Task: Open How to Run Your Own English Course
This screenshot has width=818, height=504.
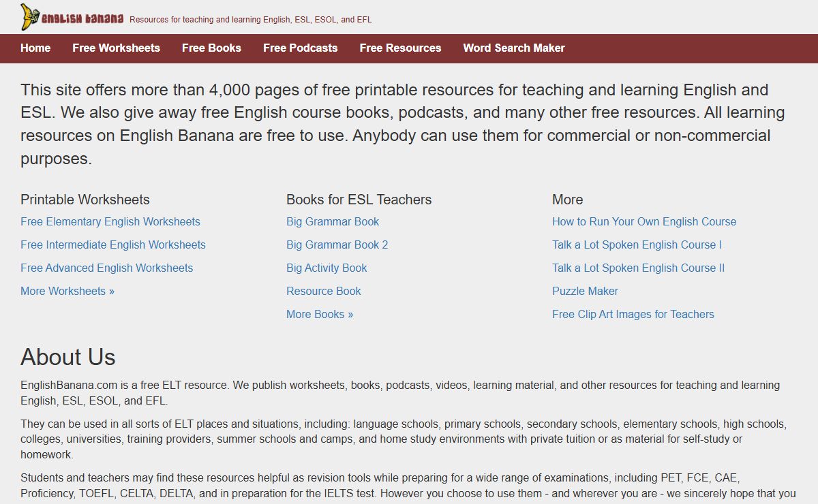Action: 644,221
